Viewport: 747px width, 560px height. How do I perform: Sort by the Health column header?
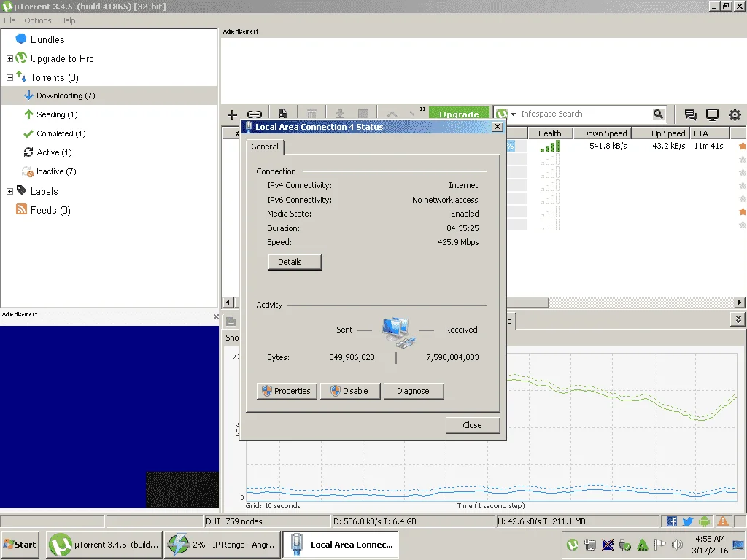549,133
